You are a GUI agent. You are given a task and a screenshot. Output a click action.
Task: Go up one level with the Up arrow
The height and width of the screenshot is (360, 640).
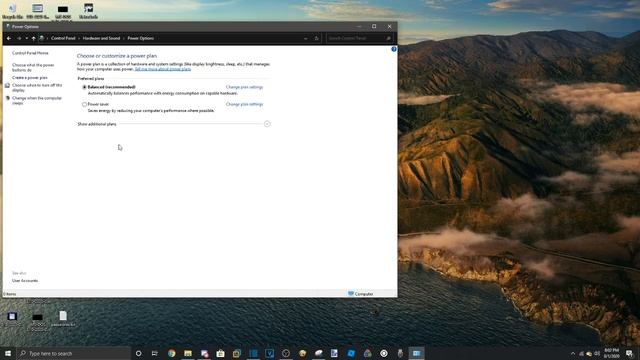(33, 38)
